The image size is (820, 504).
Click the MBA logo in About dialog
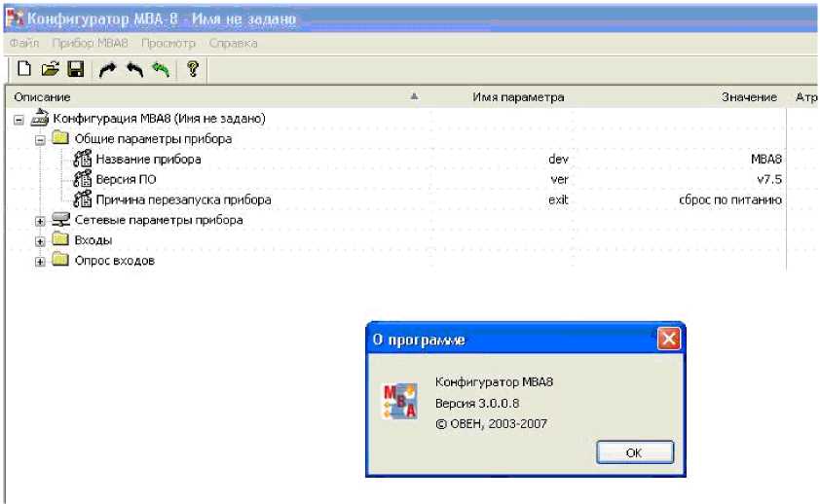click(x=400, y=401)
